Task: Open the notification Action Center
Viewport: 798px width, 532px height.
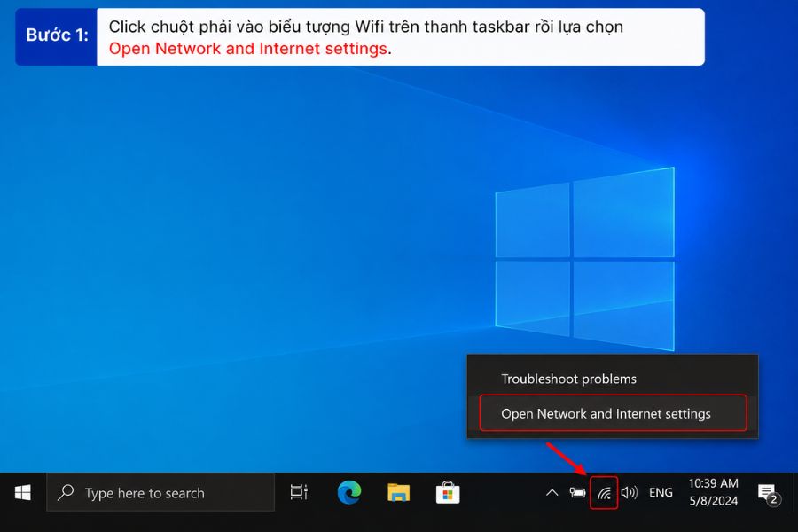Action: coord(769,493)
